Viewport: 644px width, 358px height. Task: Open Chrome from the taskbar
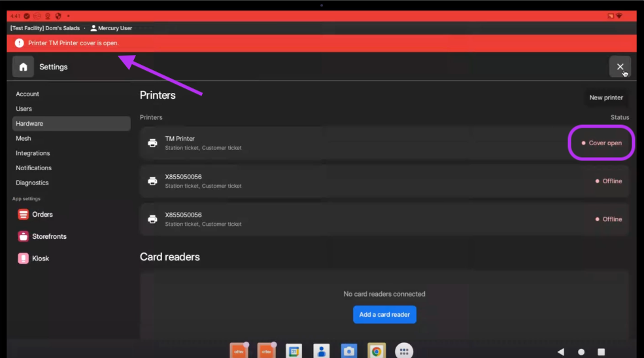(376, 351)
